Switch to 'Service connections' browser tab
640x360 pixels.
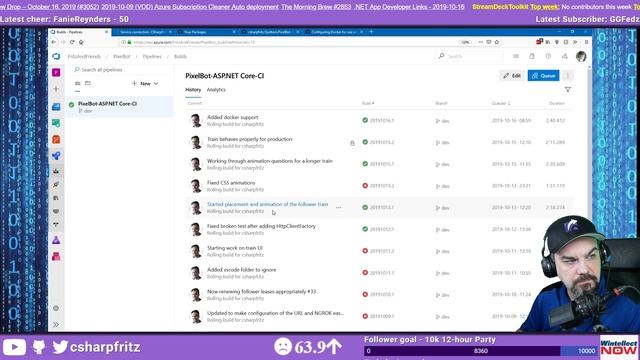coord(143,32)
